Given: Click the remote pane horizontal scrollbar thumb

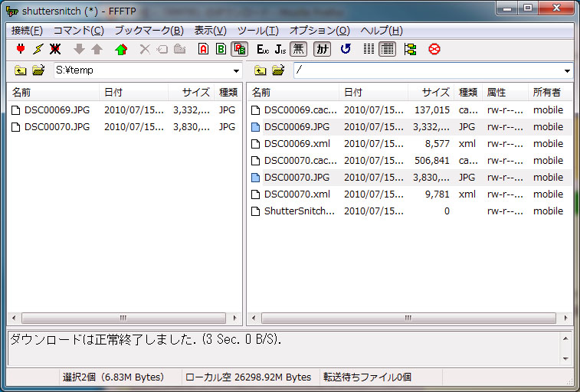Looking at the screenshot, I should 408,318.
